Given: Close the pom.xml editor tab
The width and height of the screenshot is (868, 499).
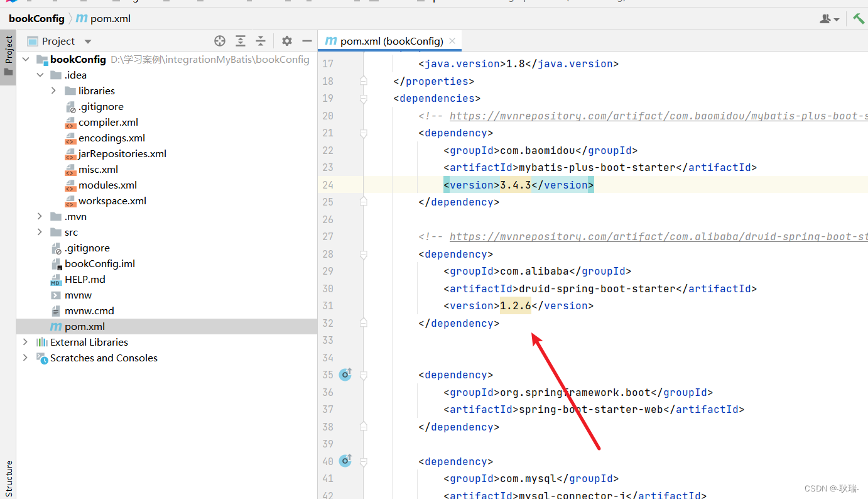Looking at the screenshot, I should pos(453,41).
